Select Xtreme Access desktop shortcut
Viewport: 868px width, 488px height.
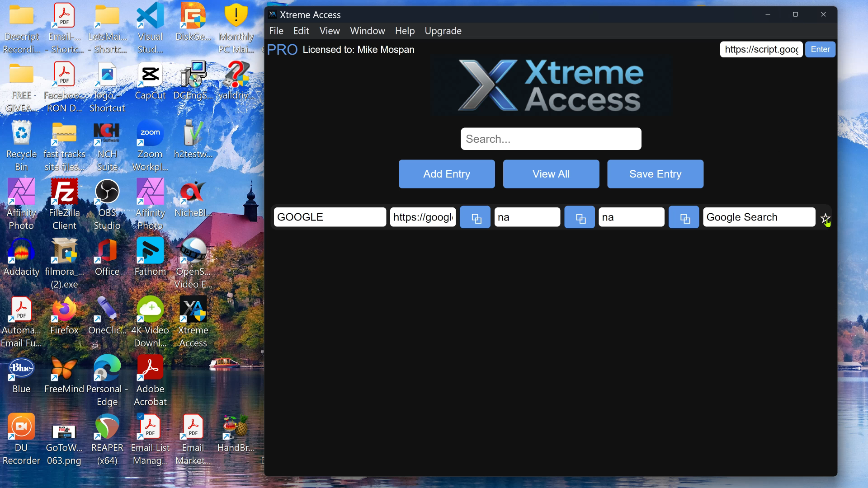point(193,322)
